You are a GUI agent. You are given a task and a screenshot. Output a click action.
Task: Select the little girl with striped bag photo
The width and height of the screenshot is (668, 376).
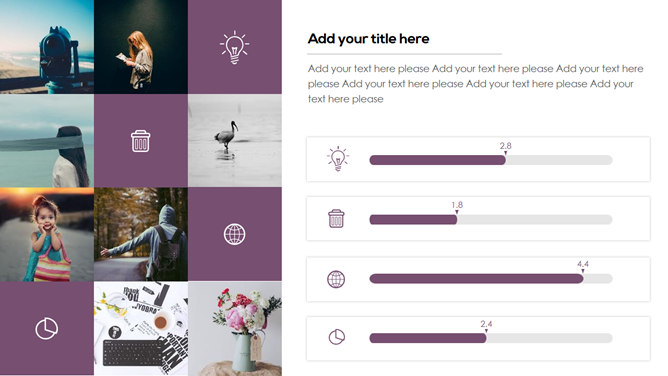click(x=47, y=234)
